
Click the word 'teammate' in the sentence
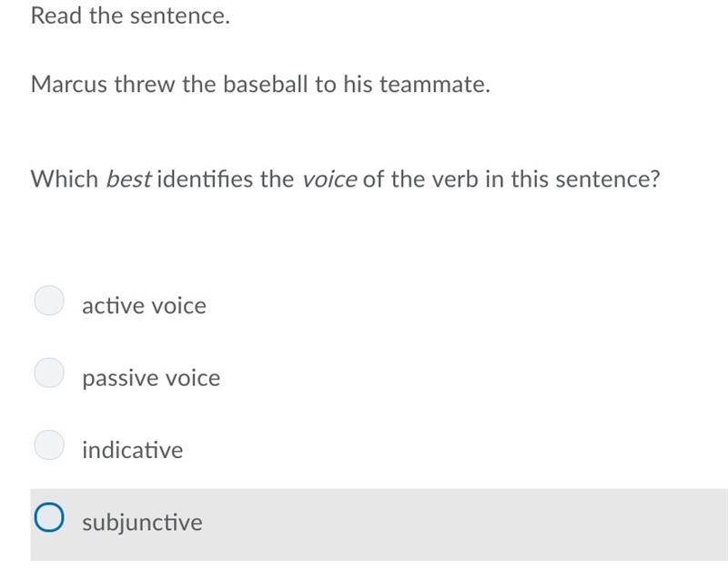point(435,85)
